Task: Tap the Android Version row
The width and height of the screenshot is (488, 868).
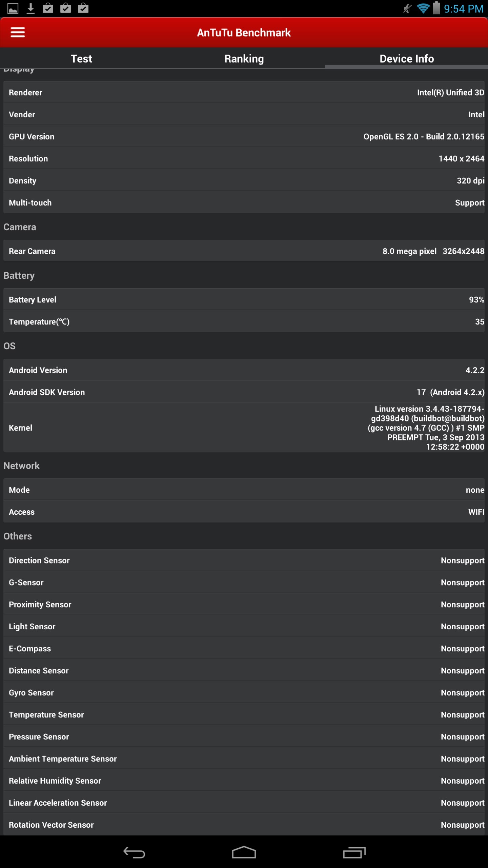Action: point(244,370)
